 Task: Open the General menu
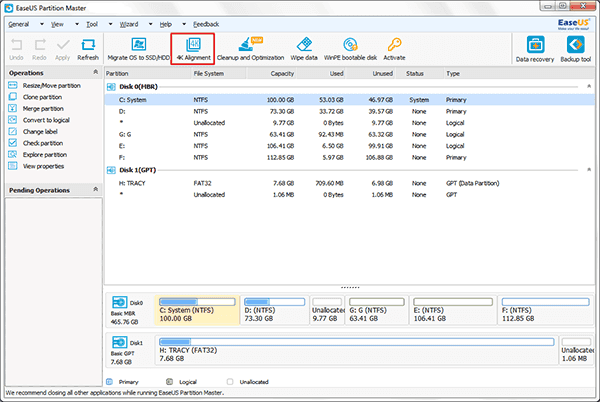click(19, 24)
